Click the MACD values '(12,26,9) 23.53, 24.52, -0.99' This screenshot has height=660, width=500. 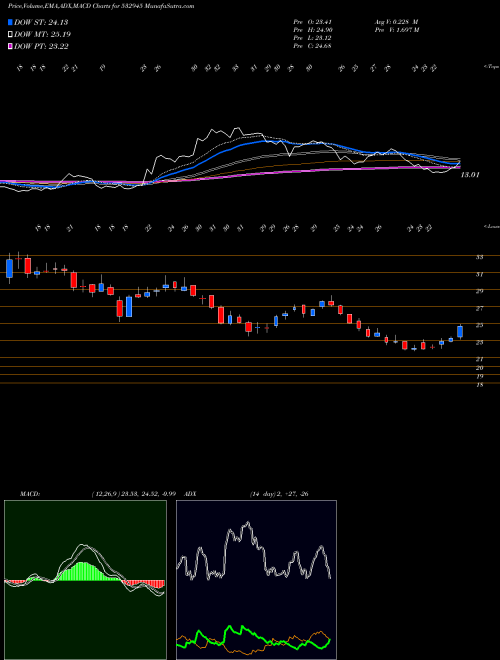pos(136,494)
